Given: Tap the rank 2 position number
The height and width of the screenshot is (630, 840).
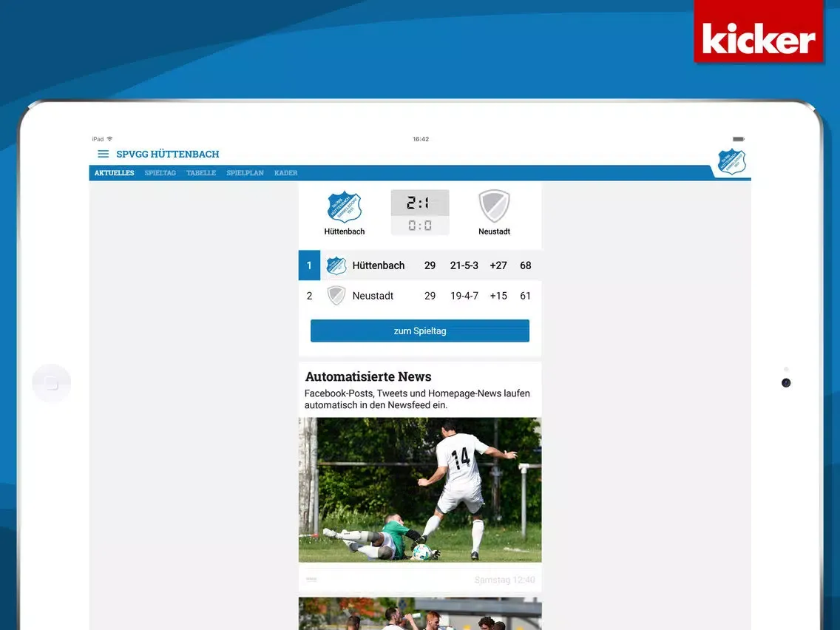Looking at the screenshot, I should [309, 296].
